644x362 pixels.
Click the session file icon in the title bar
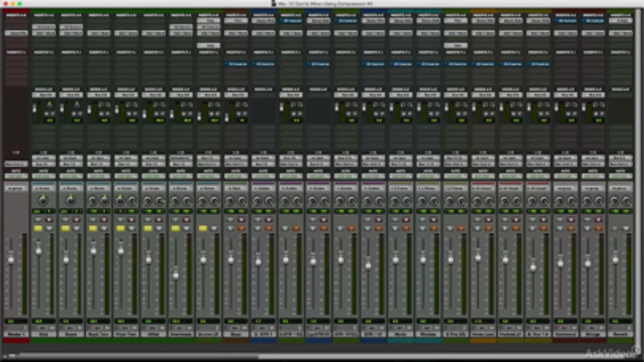[274, 4]
